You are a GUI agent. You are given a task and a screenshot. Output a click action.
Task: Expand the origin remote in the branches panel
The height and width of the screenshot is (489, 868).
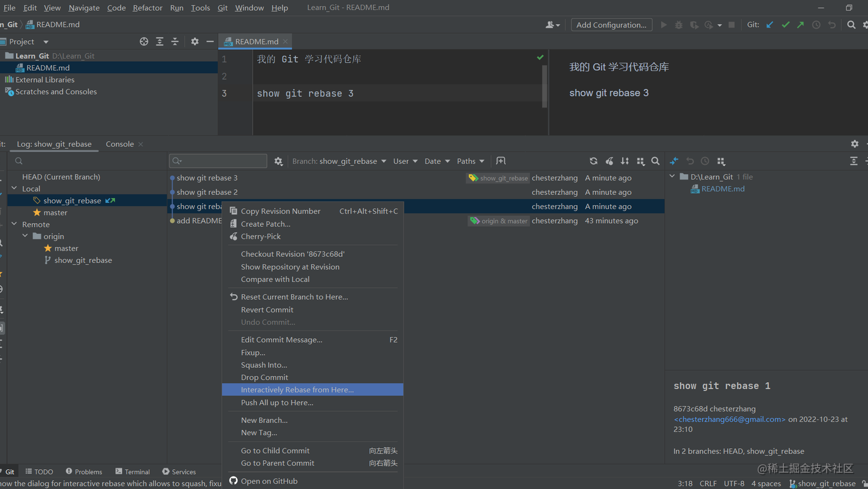24,236
